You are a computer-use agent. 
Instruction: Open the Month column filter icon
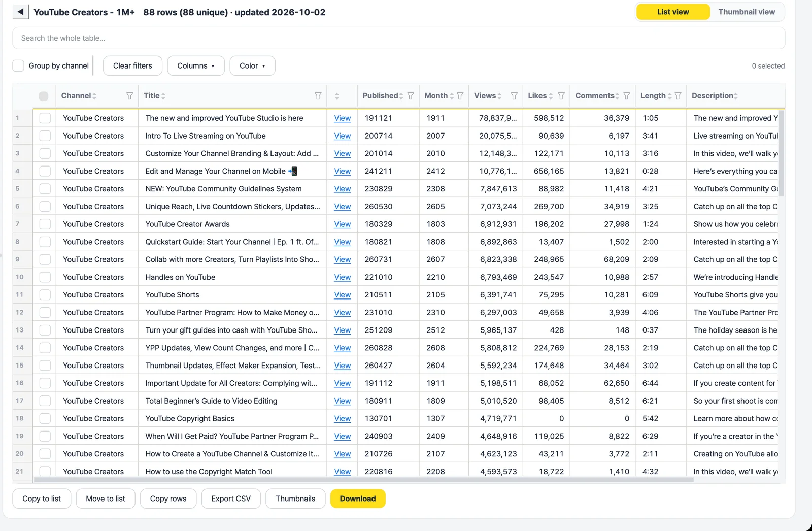point(460,96)
